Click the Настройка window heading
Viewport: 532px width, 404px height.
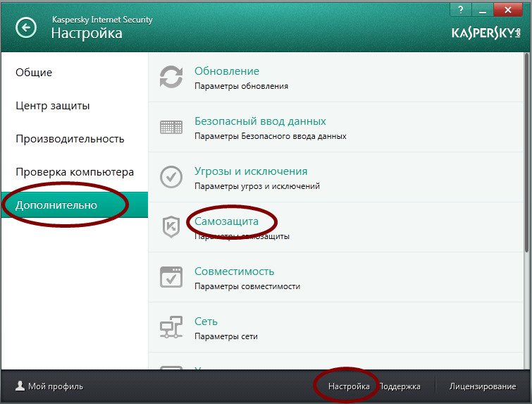click(x=87, y=33)
